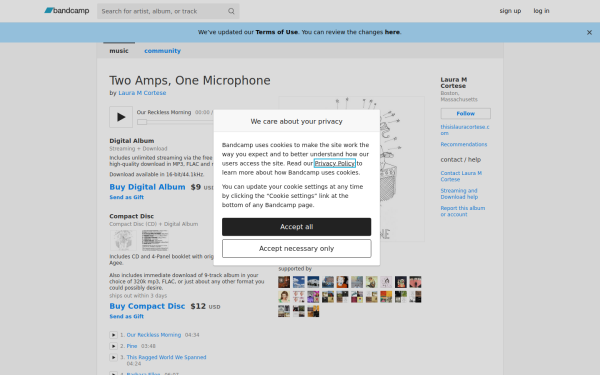This screenshot has width=600, height=375.
Task: Click the fifth supporter avatar in top row
Action: point(342,282)
